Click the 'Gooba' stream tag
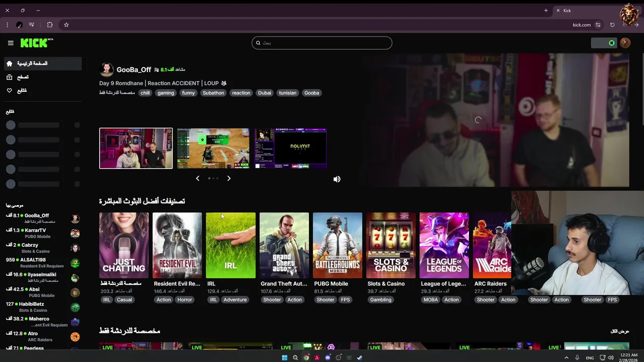The width and height of the screenshot is (644, 362). pyautogui.click(x=312, y=93)
